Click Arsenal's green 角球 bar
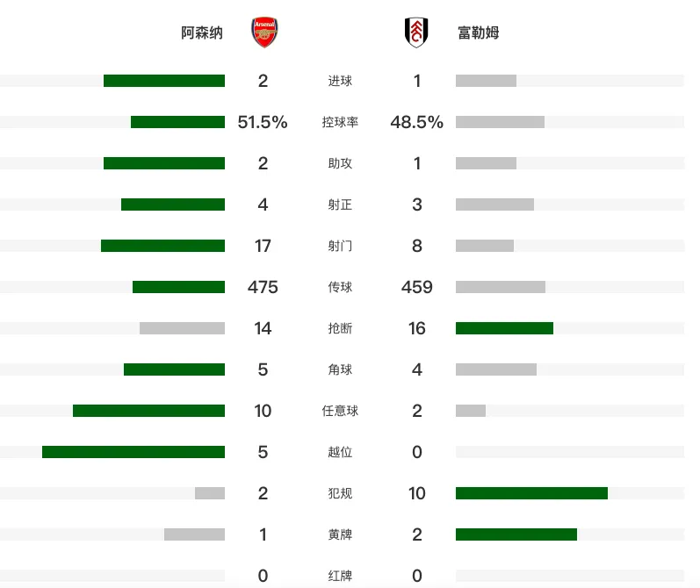Viewport: 700px width, 588px height. click(x=174, y=369)
